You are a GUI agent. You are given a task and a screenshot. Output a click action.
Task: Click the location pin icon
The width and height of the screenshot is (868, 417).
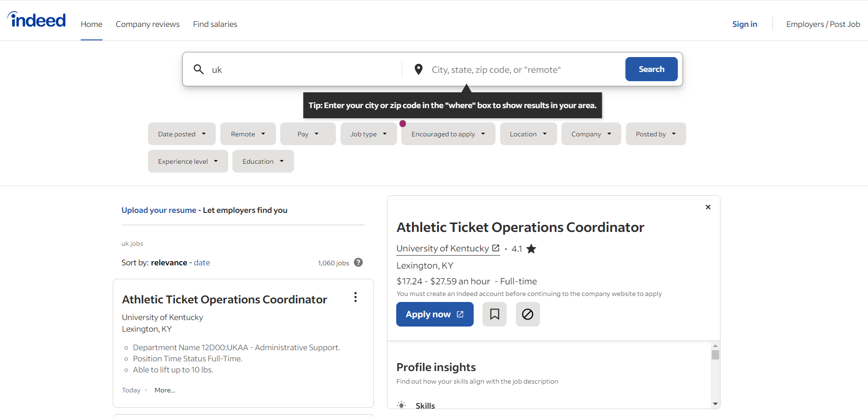(x=418, y=70)
